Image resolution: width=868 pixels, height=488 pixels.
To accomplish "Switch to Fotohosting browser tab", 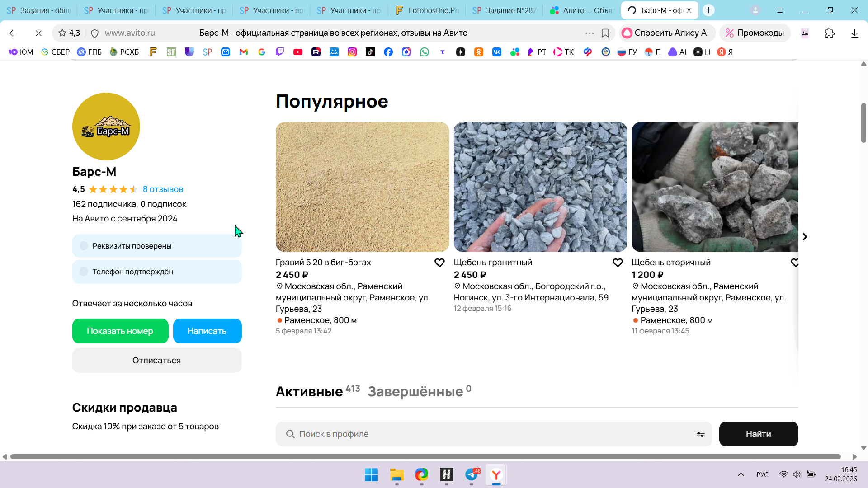I will tap(427, 10).
